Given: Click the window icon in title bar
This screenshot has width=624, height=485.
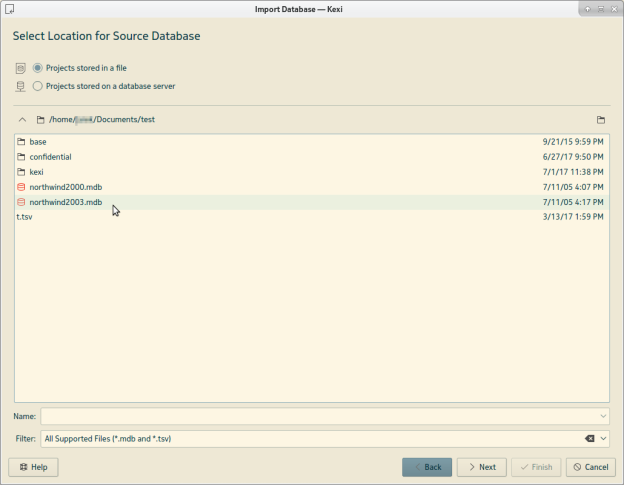Looking at the screenshot, I should click(x=10, y=9).
